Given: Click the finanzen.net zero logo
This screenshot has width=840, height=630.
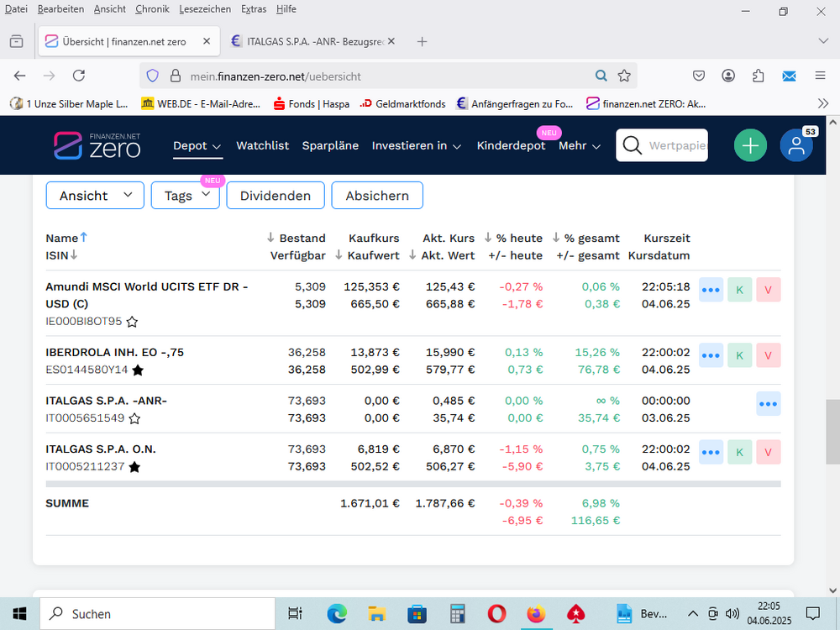Looking at the screenshot, I should pos(97,145).
